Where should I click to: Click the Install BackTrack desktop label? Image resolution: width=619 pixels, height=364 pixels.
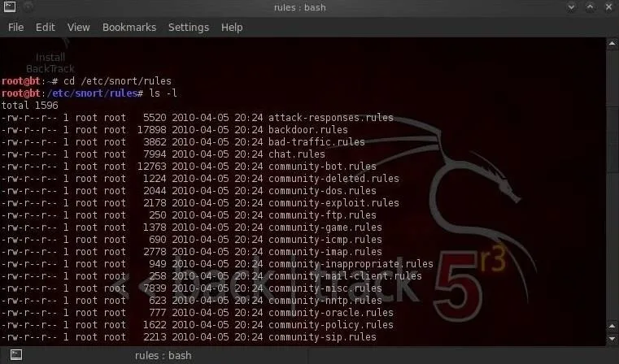tap(50, 63)
